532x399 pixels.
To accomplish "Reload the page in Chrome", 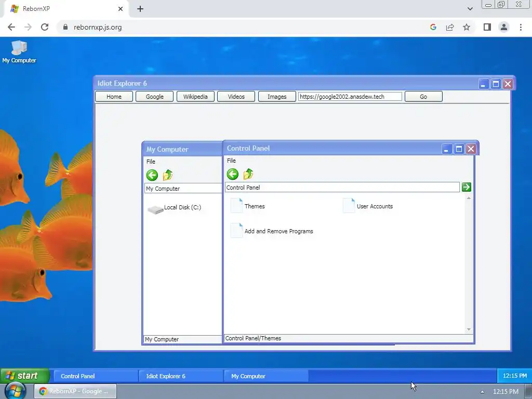I will (45, 27).
